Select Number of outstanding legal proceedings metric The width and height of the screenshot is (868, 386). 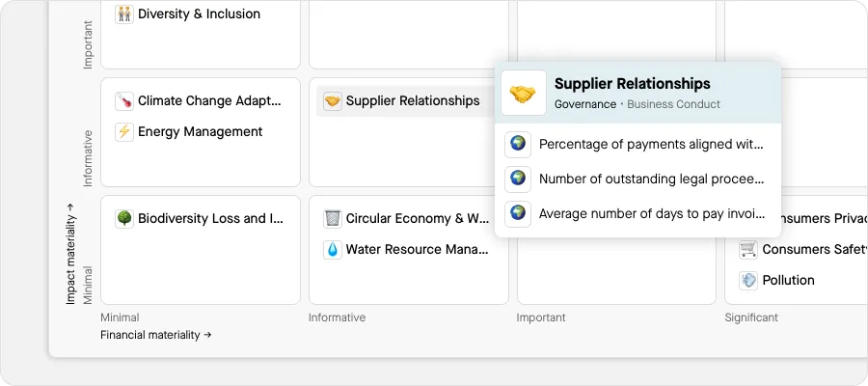point(651,179)
